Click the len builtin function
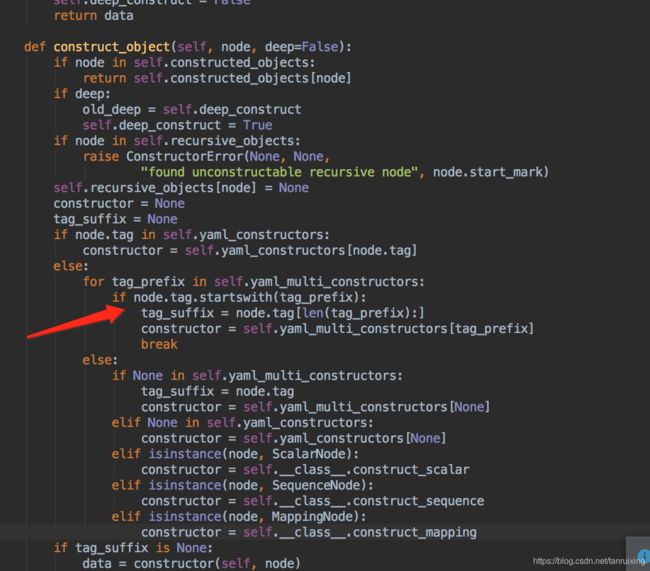Image resolution: width=650 pixels, height=571 pixels. pyautogui.click(x=313, y=313)
